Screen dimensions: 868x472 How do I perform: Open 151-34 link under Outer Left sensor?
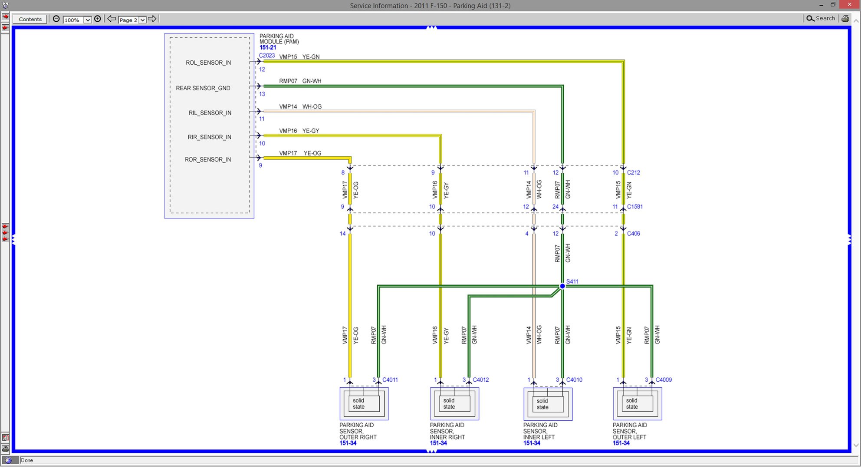621,443
